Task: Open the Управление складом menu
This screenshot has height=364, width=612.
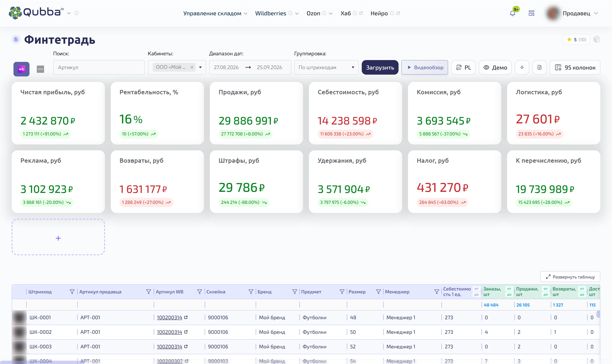Action: click(215, 13)
